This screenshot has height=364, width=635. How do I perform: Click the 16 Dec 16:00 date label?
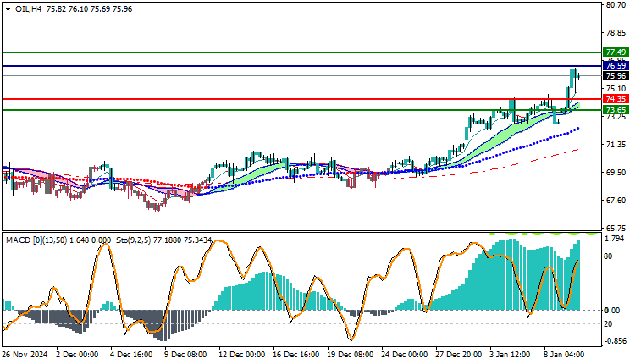[296, 355]
